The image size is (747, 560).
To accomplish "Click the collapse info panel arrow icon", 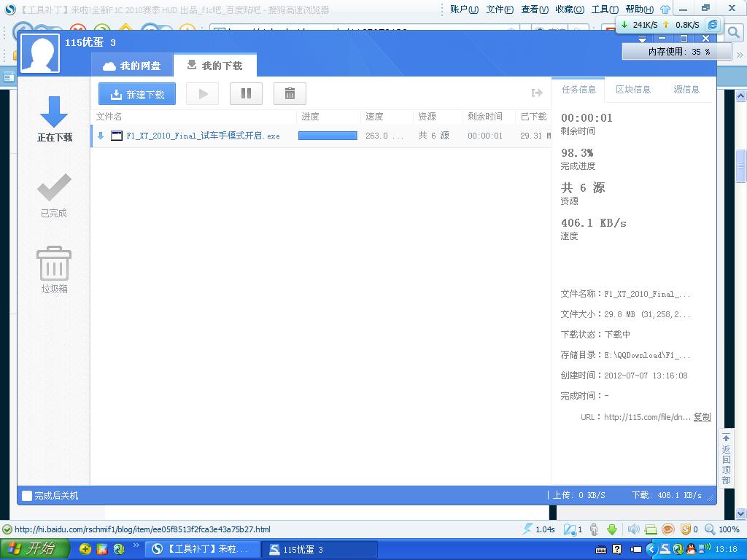I will pos(537,93).
